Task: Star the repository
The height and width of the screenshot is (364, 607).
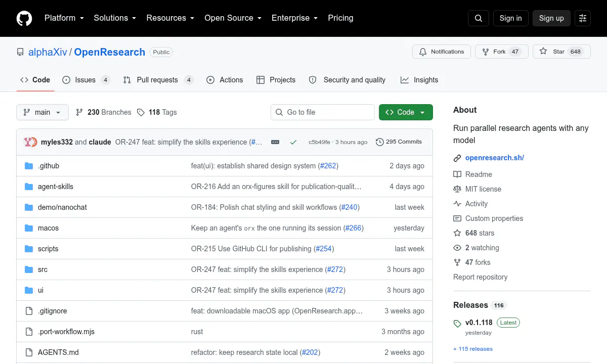Action: 561,52
